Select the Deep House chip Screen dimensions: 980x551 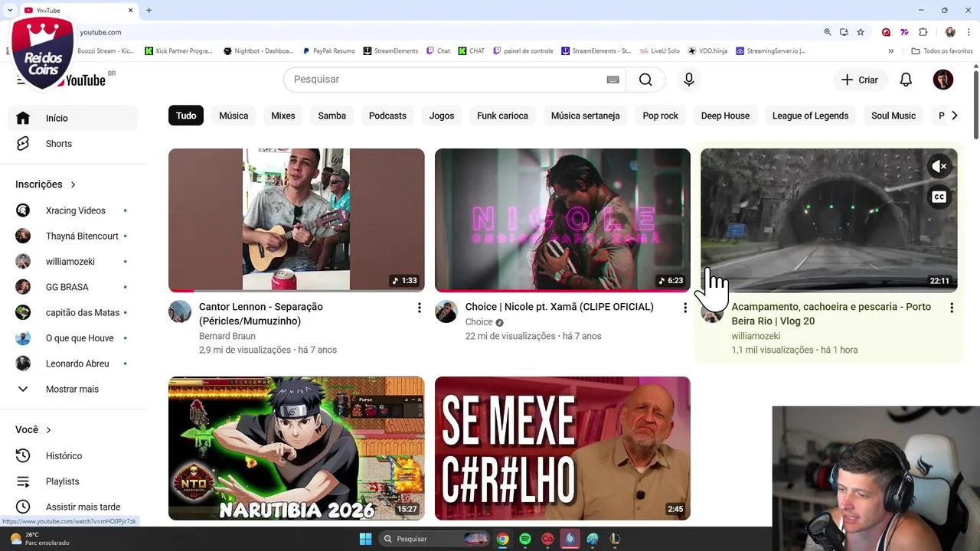click(x=725, y=116)
